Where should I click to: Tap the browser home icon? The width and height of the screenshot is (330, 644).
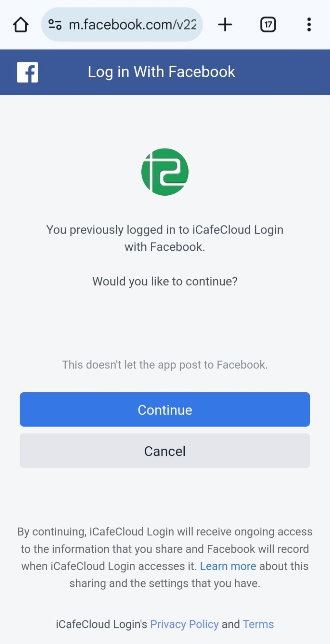[x=21, y=25]
